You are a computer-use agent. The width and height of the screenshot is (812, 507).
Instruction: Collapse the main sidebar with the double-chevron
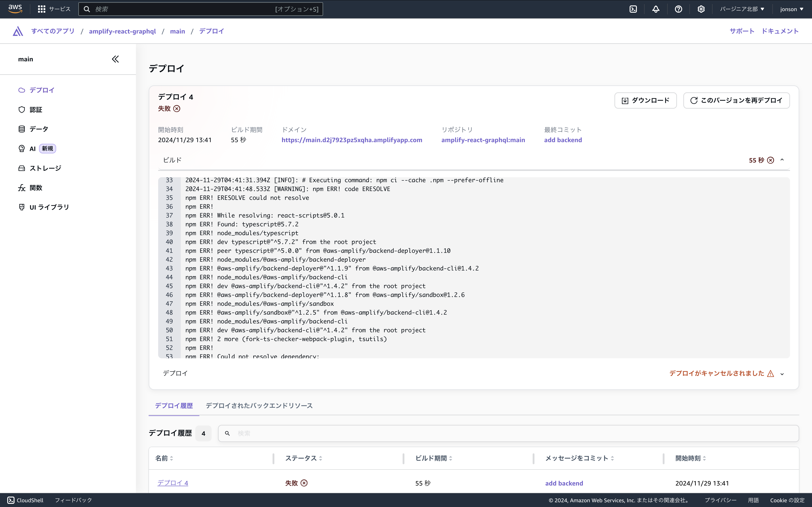click(x=115, y=59)
